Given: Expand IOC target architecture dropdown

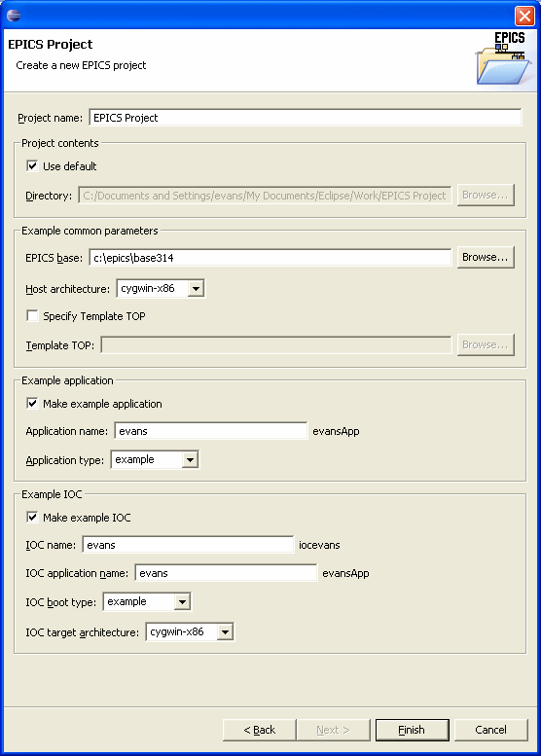Looking at the screenshot, I should click(x=225, y=632).
